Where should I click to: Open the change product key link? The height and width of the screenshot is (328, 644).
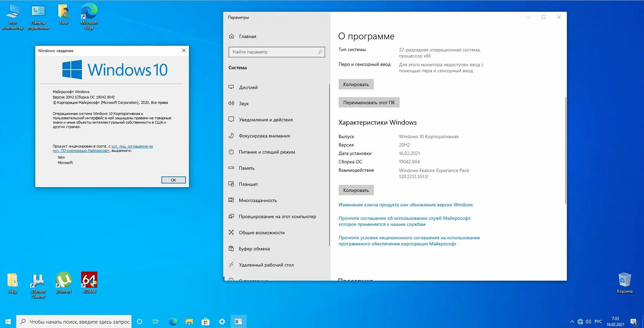coord(405,205)
